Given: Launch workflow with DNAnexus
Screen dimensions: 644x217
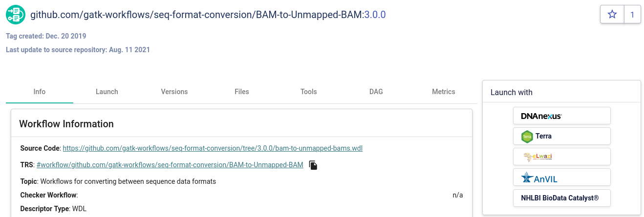Looking at the screenshot, I should [561, 116].
